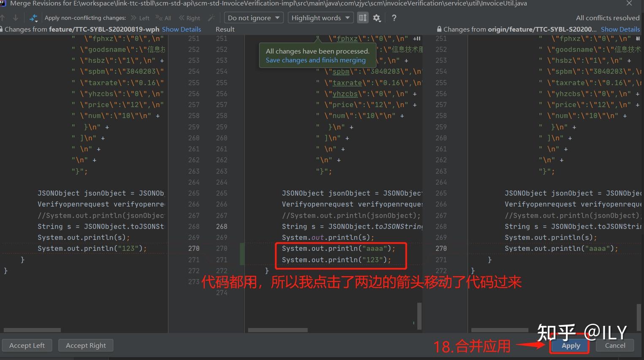Viewport: 644px width, 360px height.
Task: Click println("123") line in left pane
Action: pyautogui.click(x=92, y=248)
